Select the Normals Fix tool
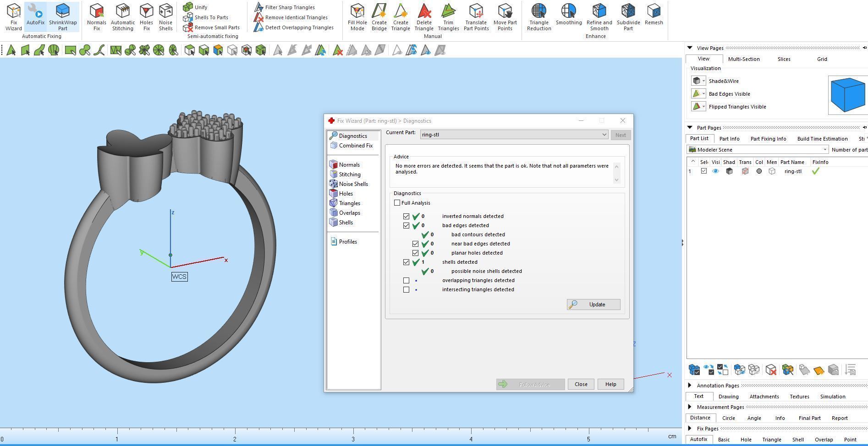This screenshot has height=446, width=868. (96, 17)
